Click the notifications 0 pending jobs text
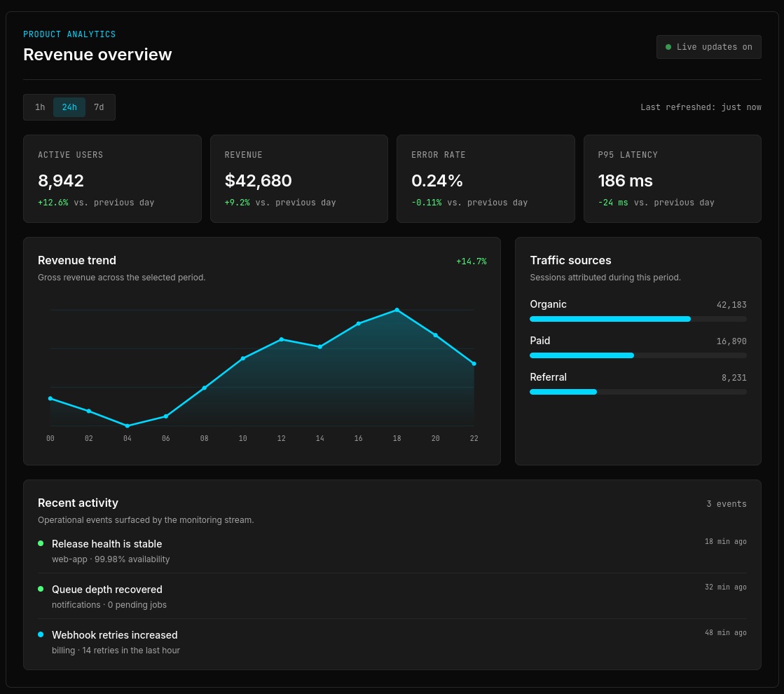 coord(109,605)
